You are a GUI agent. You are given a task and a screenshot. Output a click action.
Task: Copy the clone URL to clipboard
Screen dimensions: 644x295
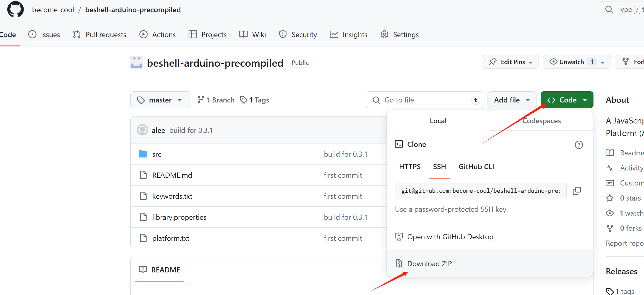pos(577,191)
